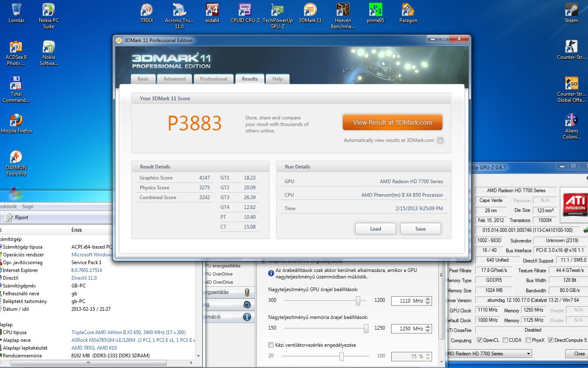Open the DirectX 11.0 link in AIDA64
This screenshot has width=588, height=368.
[x=84, y=278]
